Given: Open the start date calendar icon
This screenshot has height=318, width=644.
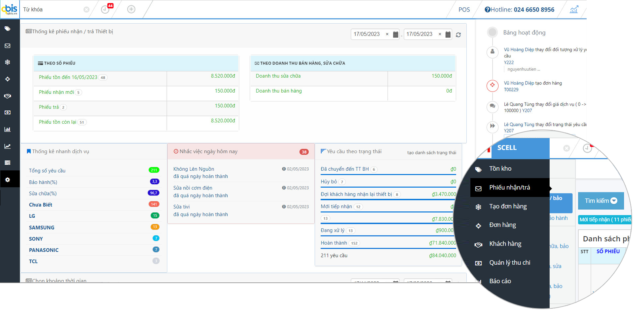Looking at the screenshot, I should point(396,34).
